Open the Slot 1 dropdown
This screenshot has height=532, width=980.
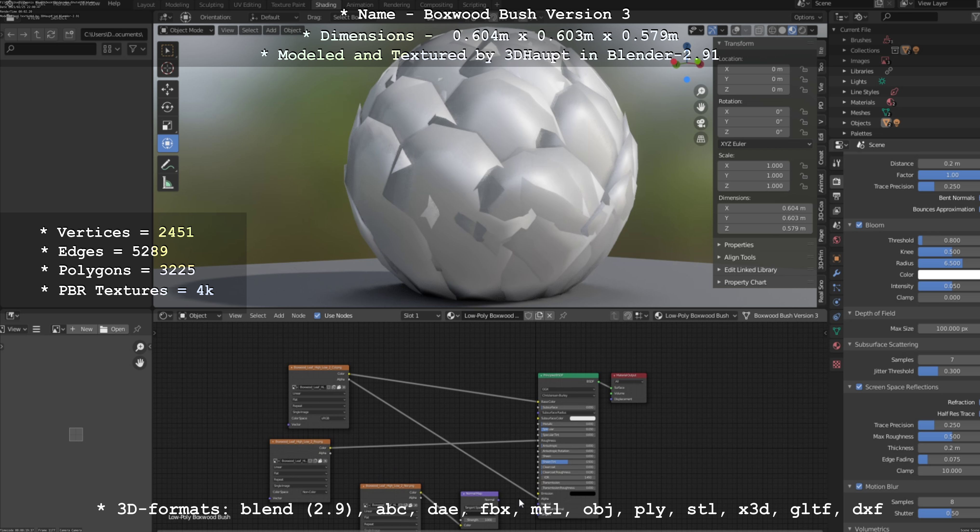(x=421, y=316)
